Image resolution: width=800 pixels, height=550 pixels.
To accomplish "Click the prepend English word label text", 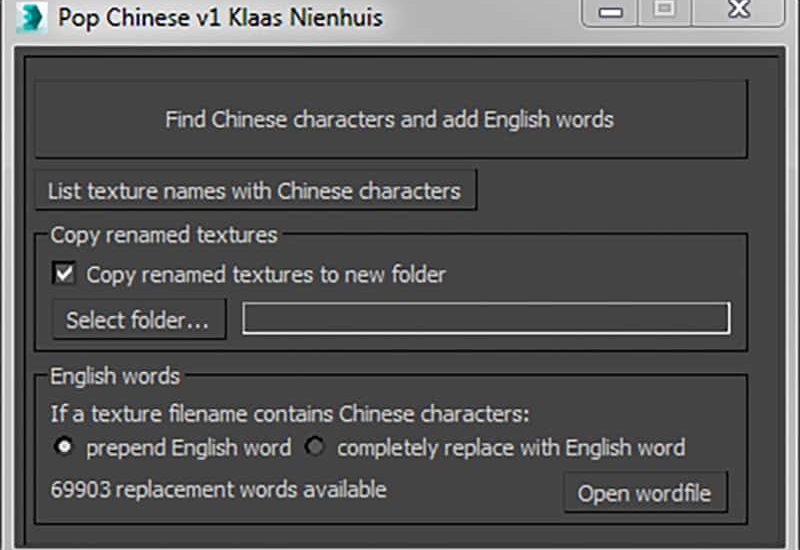I will [x=188, y=447].
